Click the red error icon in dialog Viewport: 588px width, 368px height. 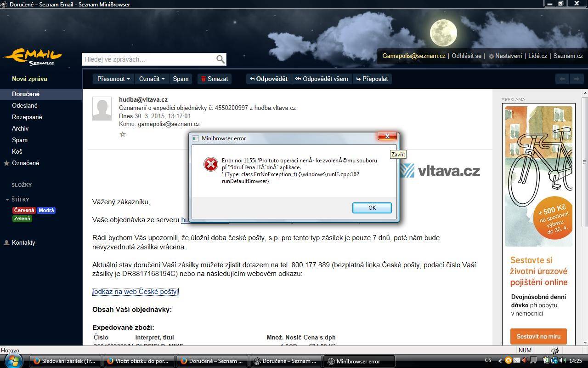[x=210, y=164]
